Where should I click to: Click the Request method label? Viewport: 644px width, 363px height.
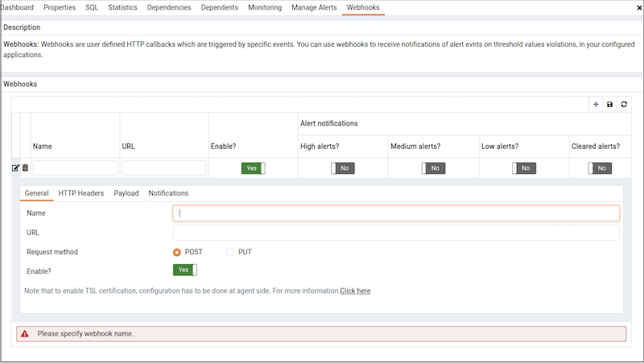pyautogui.click(x=52, y=252)
